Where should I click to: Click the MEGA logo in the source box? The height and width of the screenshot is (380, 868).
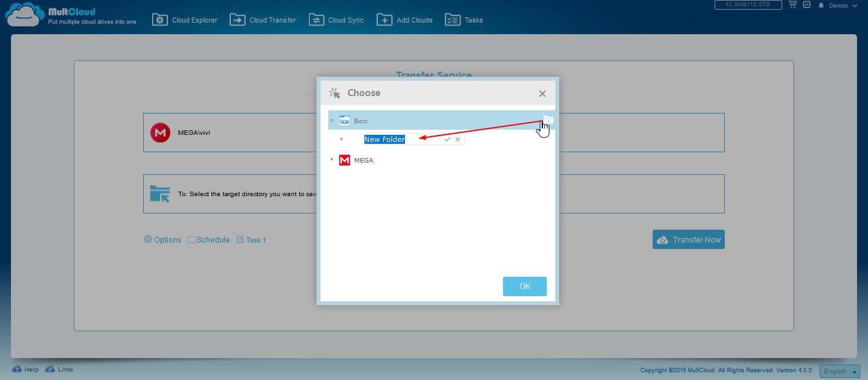pos(160,133)
